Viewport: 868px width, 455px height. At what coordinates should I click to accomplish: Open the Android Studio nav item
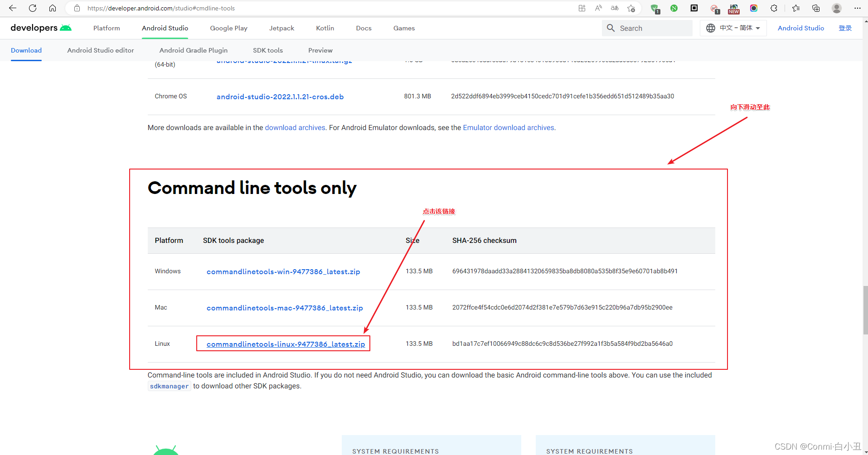[x=165, y=28]
